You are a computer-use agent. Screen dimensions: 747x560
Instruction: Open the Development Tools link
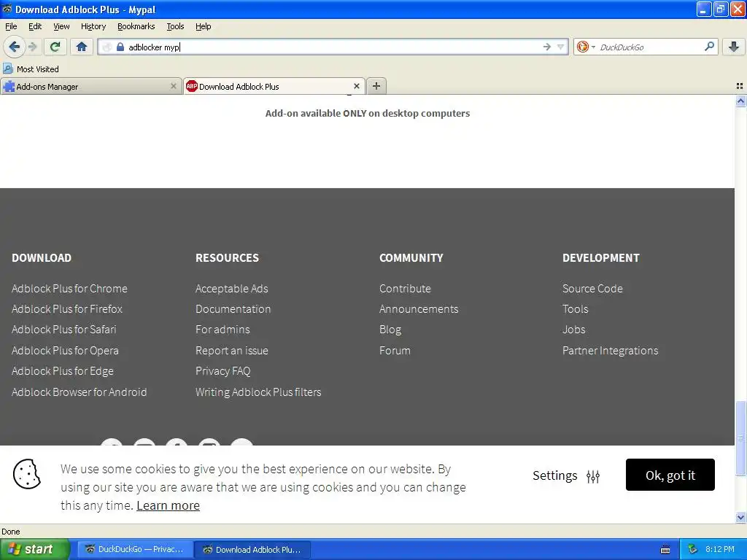[x=575, y=309]
